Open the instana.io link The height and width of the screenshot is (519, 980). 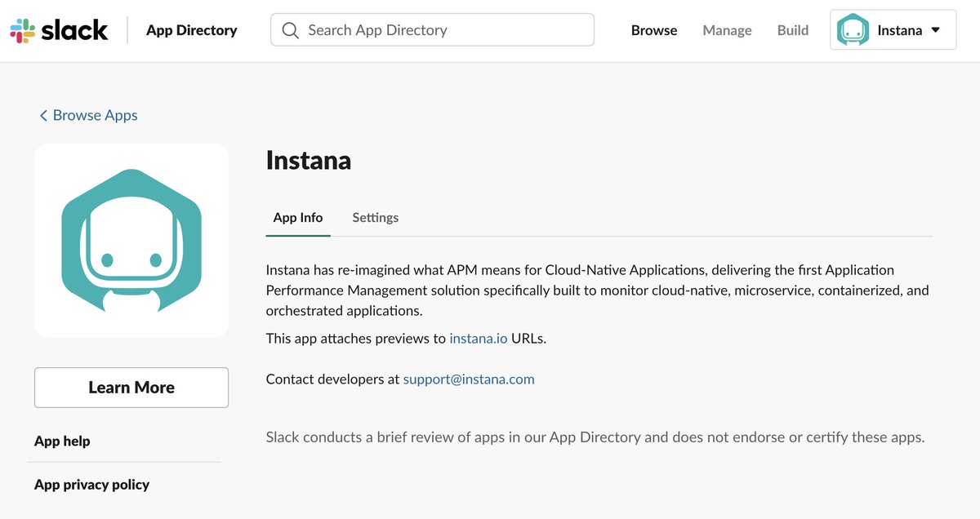(478, 338)
